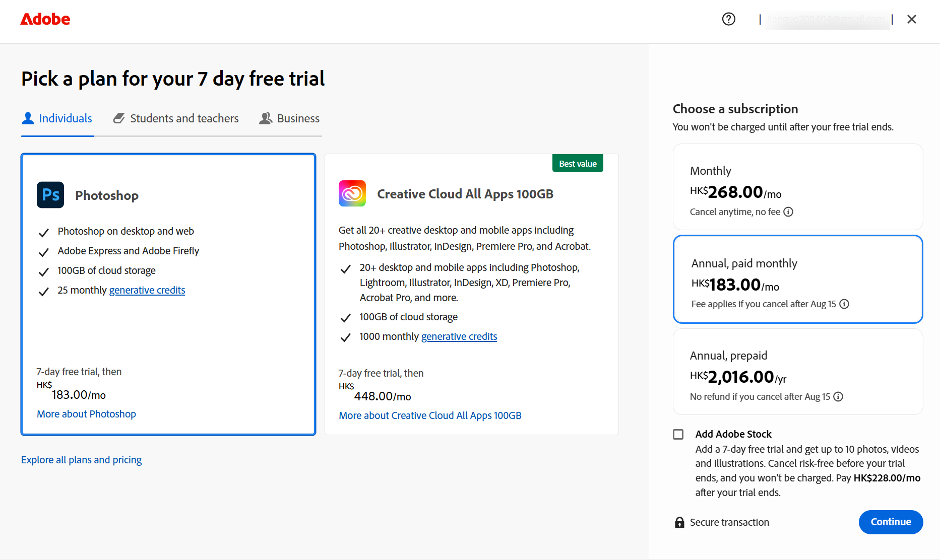Click the Students and teachers pencil icon

click(x=119, y=118)
